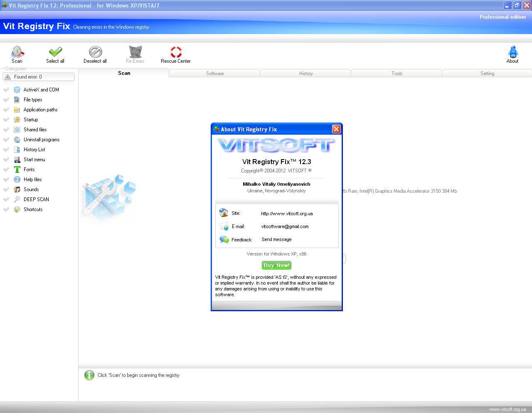The height and width of the screenshot is (413, 532).
Task: Click the Application paths folder icon
Action: point(17,110)
